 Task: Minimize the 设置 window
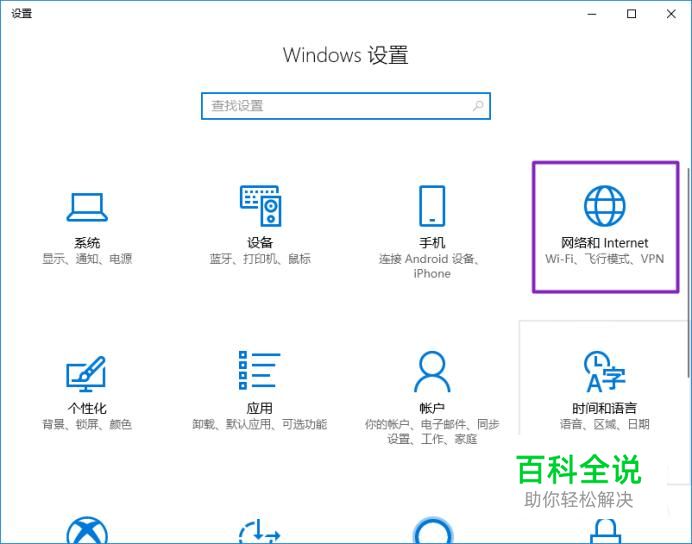pos(592,14)
